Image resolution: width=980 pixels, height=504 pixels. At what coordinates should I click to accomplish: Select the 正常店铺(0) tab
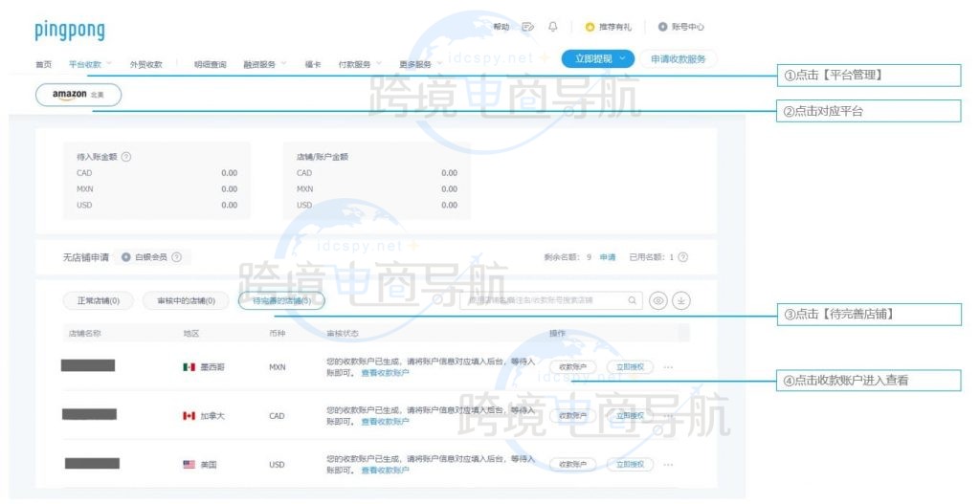click(x=99, y=301)
